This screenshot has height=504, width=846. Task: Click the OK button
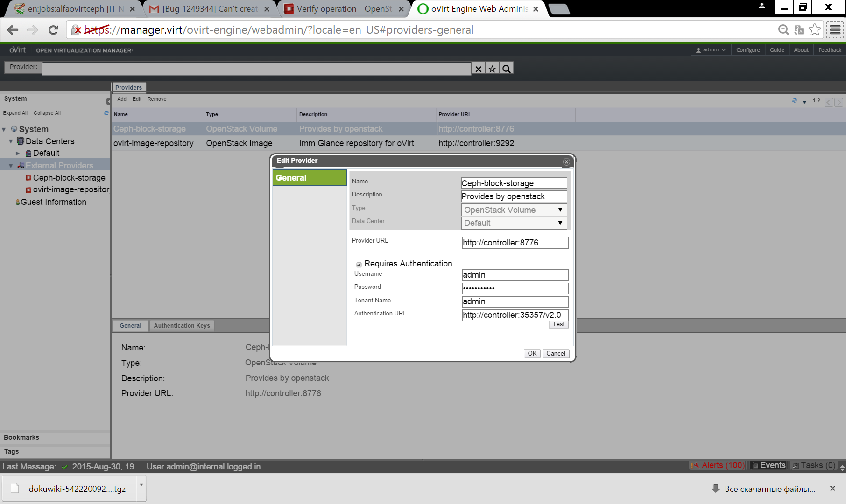point(532,353)
